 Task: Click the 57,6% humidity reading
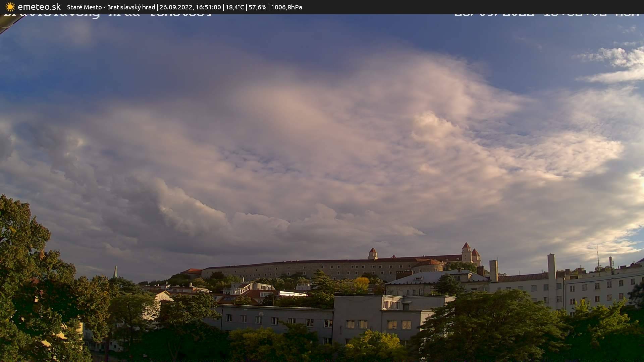point(257,7)
